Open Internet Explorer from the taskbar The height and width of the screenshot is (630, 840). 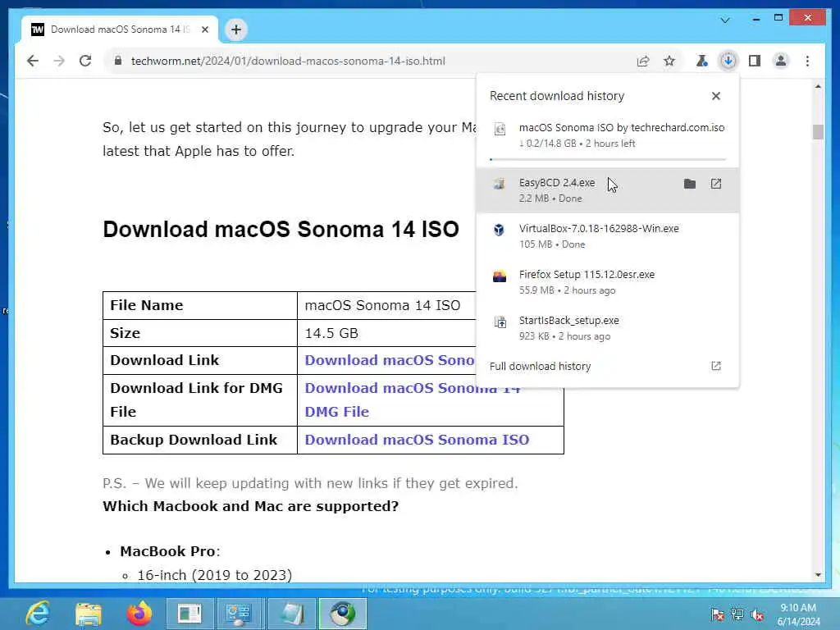[x=38, y=614]
